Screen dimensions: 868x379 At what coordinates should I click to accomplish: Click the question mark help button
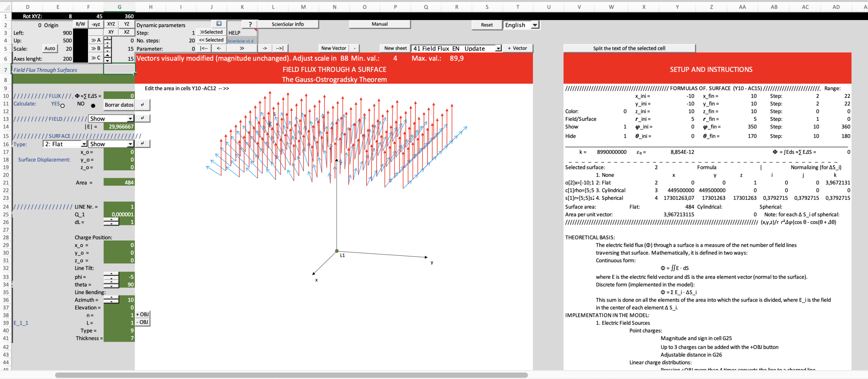[250, 24]
